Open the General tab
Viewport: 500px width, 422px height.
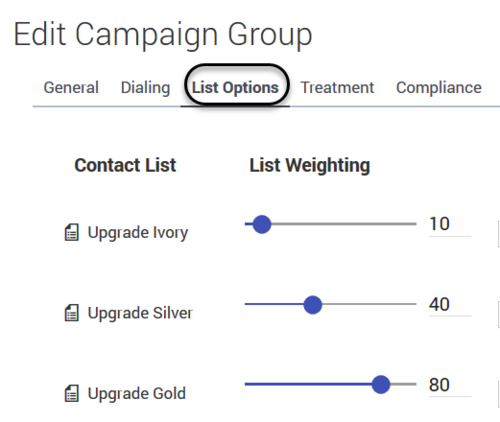pyautogui.click(x=71, y=88)
